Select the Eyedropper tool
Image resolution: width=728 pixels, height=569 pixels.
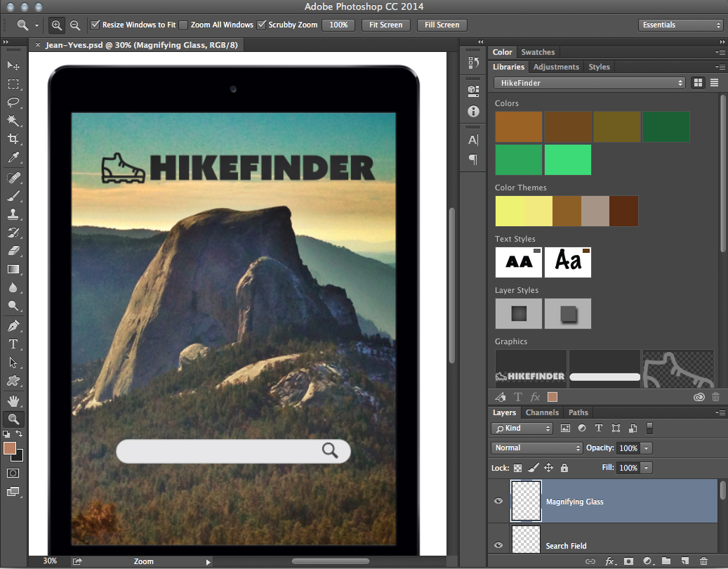point(13,157)
